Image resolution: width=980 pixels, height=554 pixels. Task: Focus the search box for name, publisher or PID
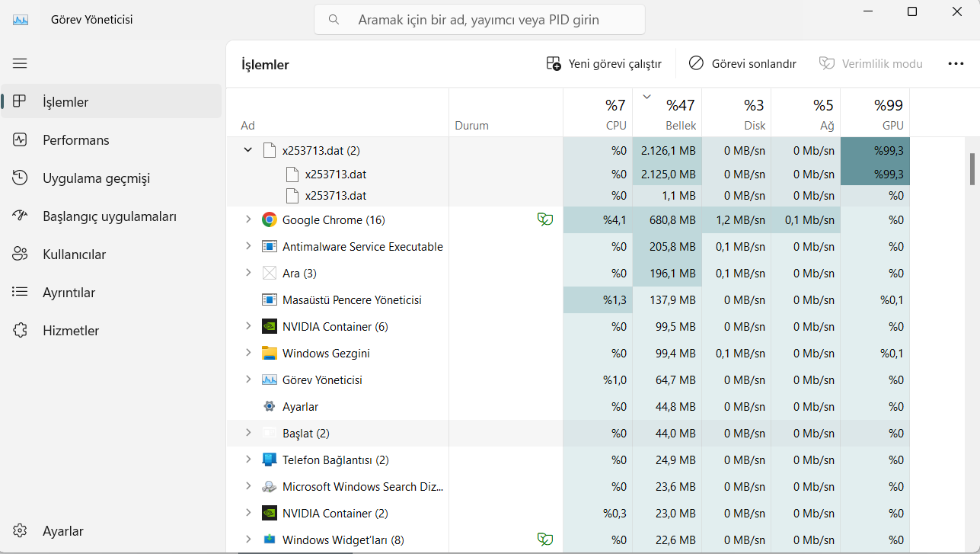(x=480, y=20)
